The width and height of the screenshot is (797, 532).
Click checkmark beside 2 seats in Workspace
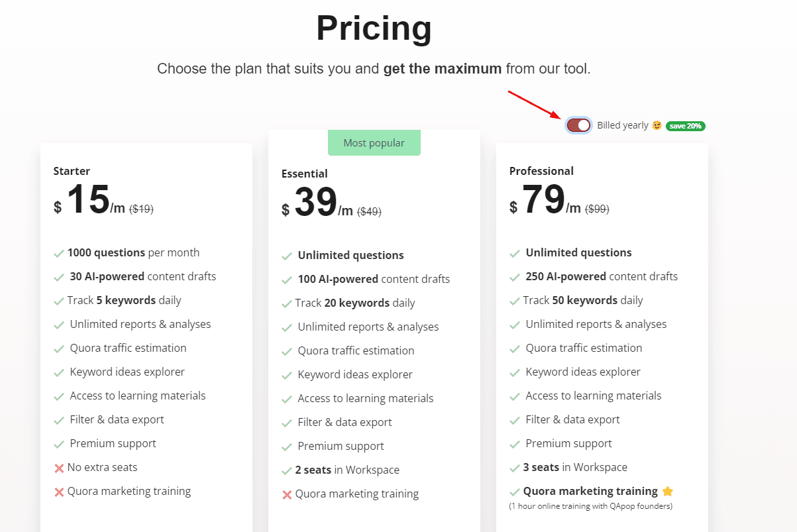(287, 471)
